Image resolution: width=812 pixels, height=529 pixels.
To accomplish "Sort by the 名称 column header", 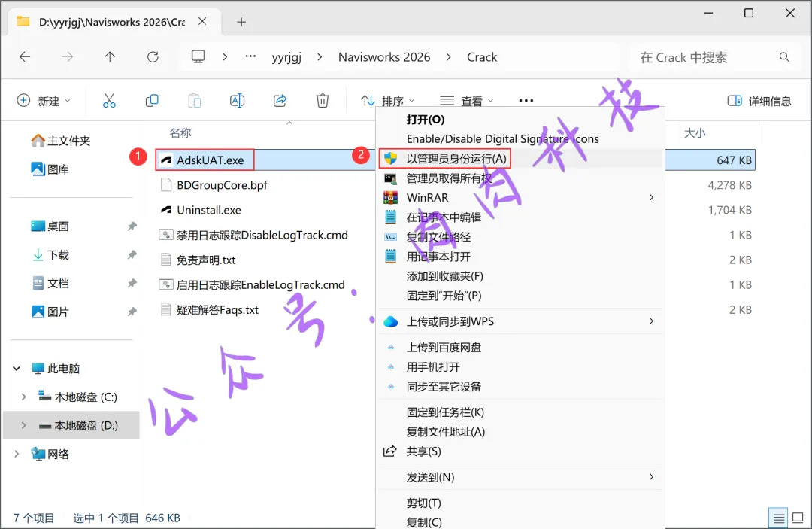I will tap(180, 133).
